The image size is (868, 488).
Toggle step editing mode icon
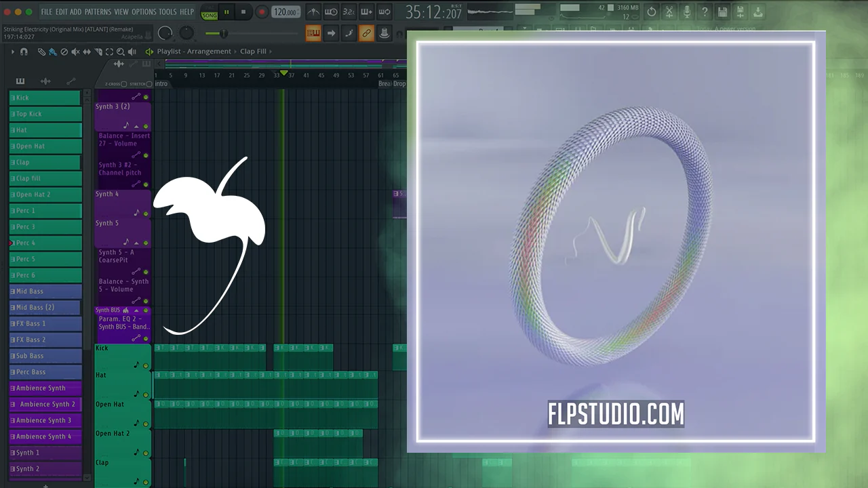[349, 33]
